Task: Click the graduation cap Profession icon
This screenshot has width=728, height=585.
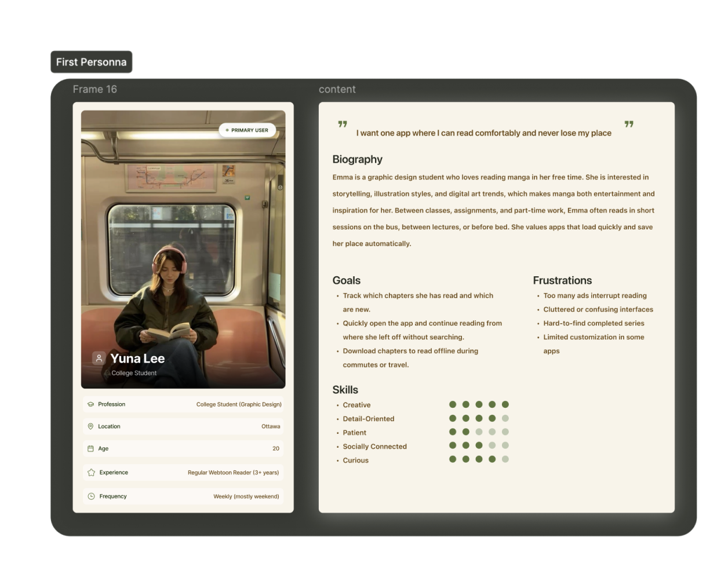Action: tap(90, 404)
